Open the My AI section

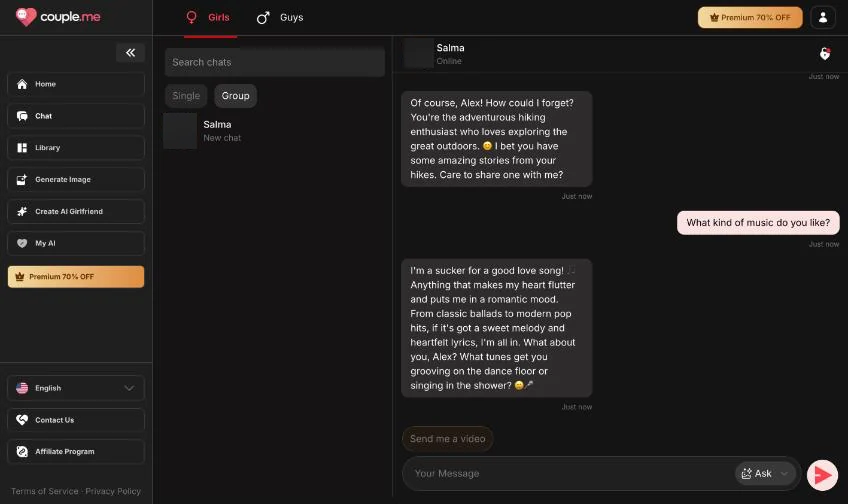(x=76, y=243)
